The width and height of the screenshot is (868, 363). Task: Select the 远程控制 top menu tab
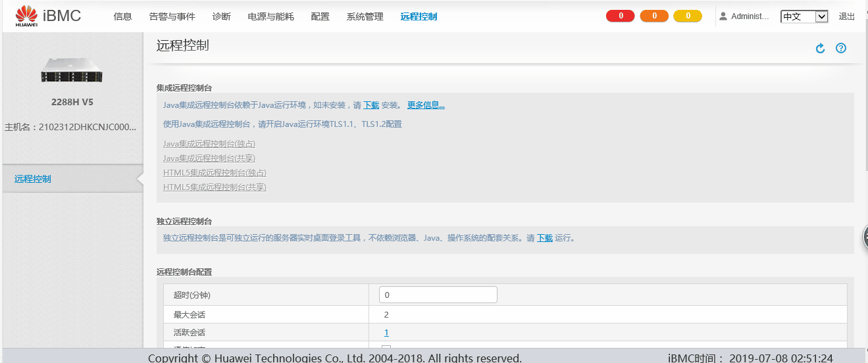click(x=419, y=16)
